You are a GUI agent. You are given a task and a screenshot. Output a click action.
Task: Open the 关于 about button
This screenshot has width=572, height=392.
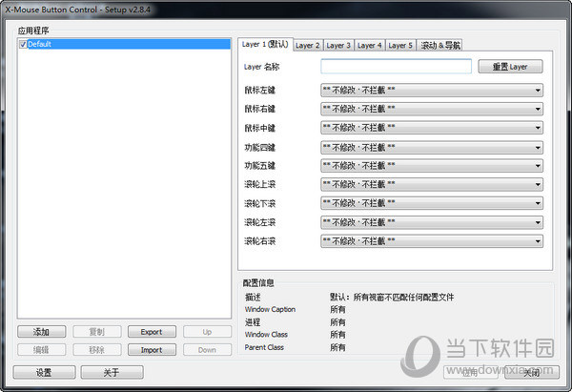[112, 372]
